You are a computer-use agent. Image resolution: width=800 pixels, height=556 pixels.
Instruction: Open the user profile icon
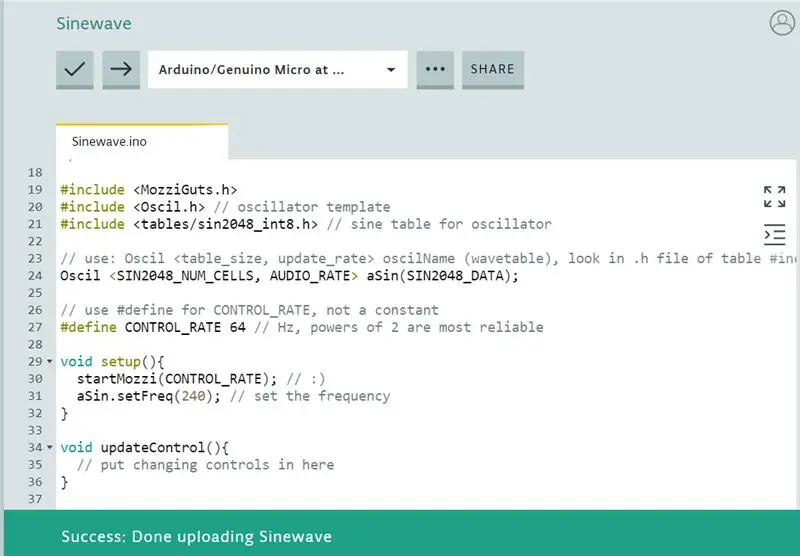point(782,23)
